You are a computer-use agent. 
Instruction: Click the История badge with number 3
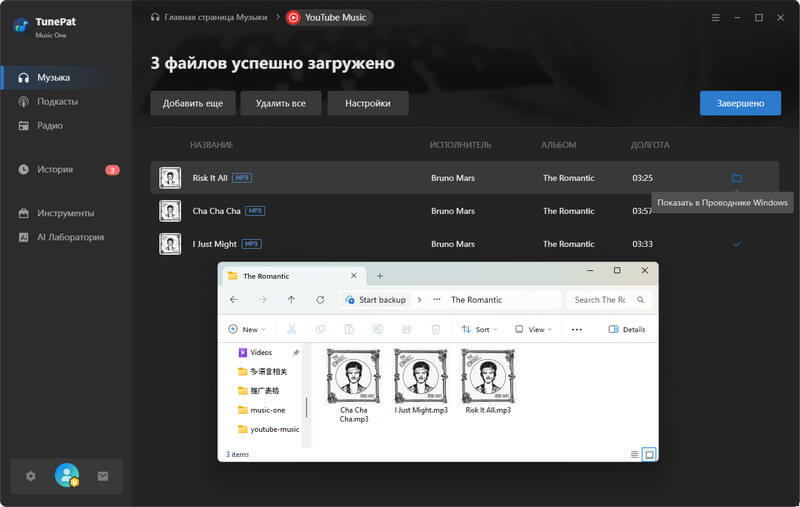(112, 170)
